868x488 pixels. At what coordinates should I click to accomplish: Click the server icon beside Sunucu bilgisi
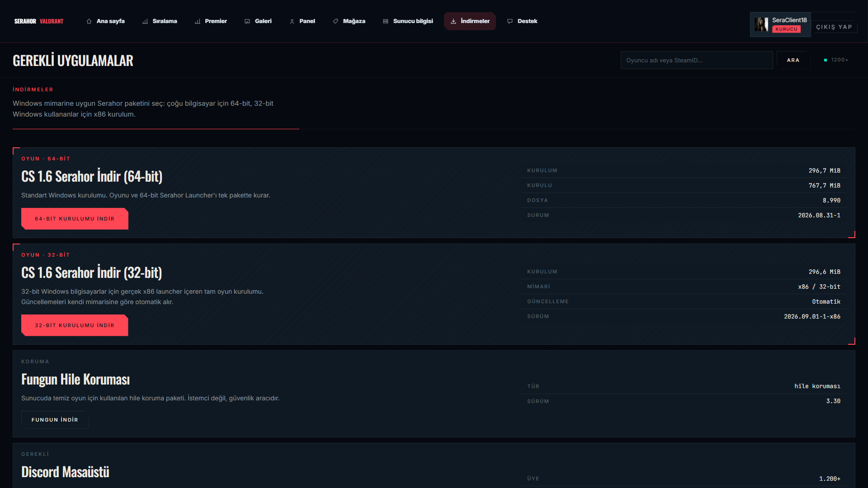pyautogui.click(x=386, y=21)
